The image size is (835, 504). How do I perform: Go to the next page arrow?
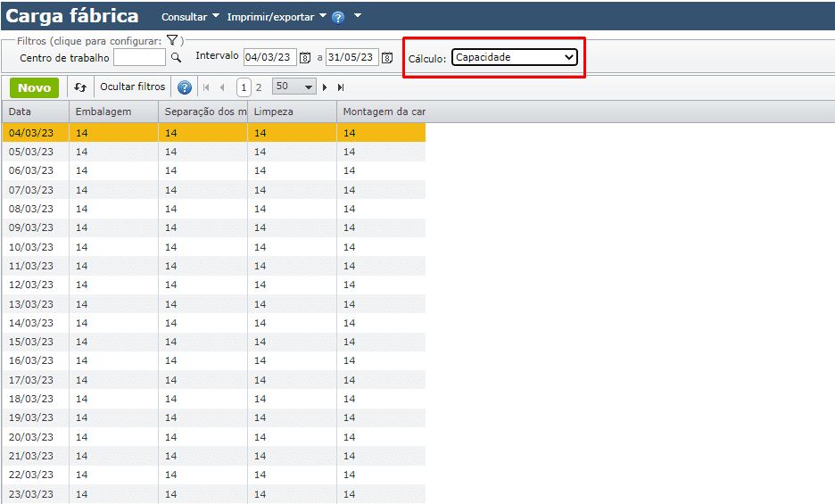coord(325,87)
